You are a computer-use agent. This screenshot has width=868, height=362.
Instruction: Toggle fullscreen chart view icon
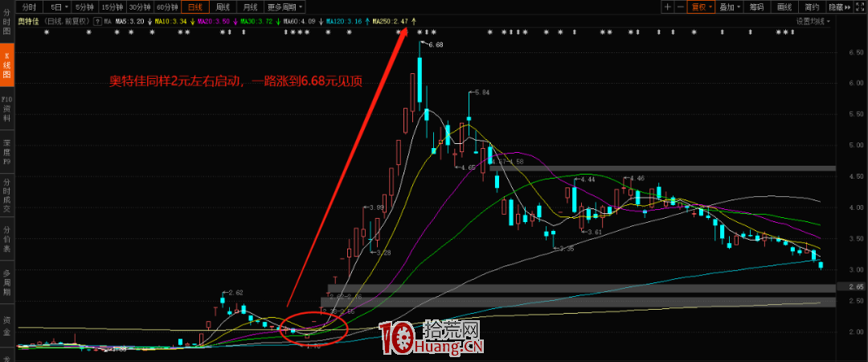pyautogui.click(x=862, y=7)
